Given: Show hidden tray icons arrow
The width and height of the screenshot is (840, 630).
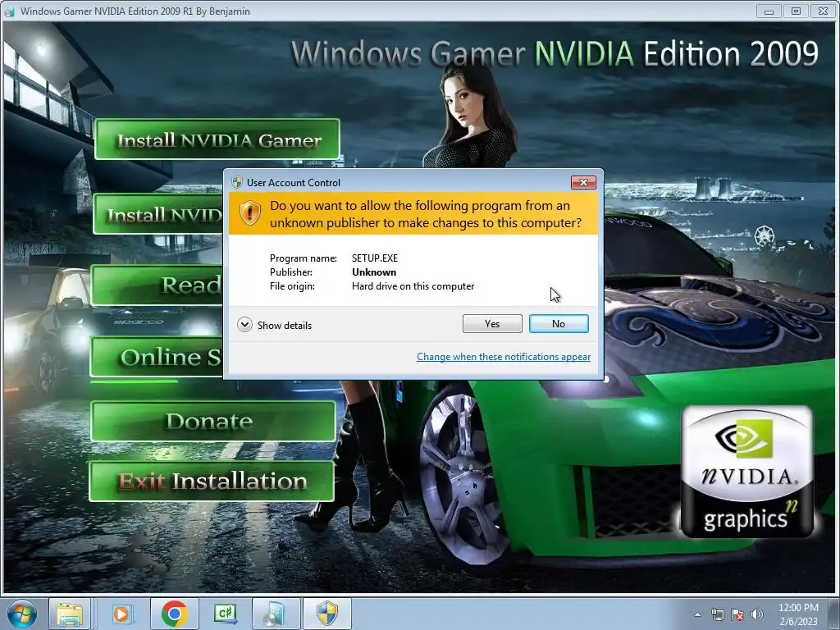Looking at the screenshot, I should tap(697, 614).
